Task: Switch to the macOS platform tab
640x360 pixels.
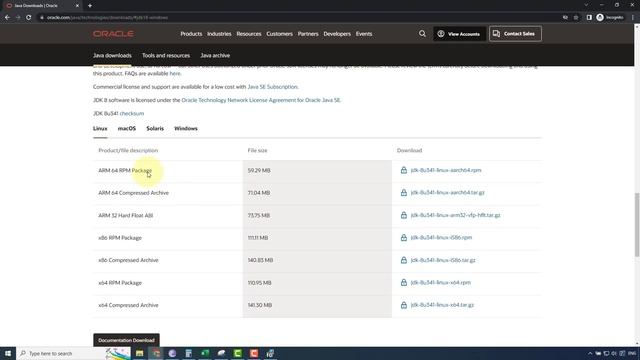Action: 127,129
